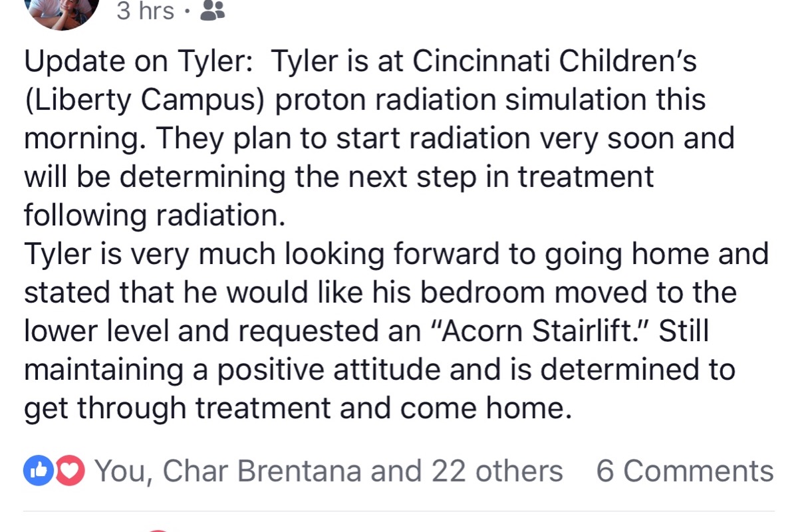The height and width of the screenshot is (532, 798).
Task: Tap the "following radiation." line
Action: (x=154, y=215)
